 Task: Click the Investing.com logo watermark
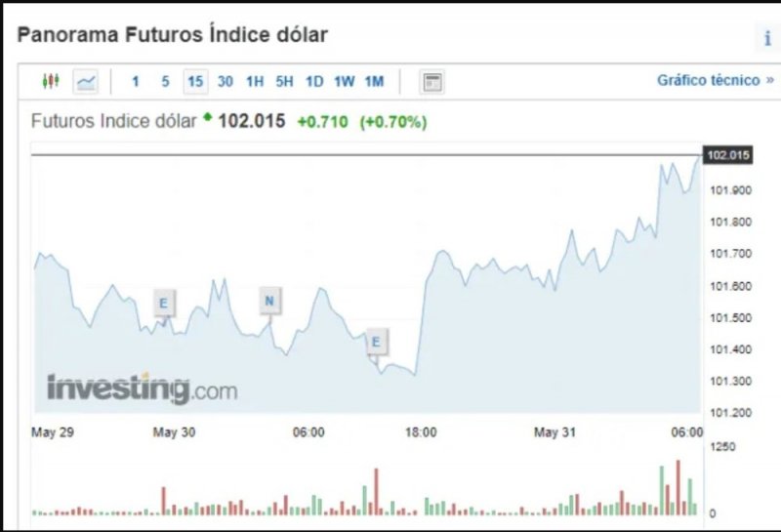coord(142,389)
